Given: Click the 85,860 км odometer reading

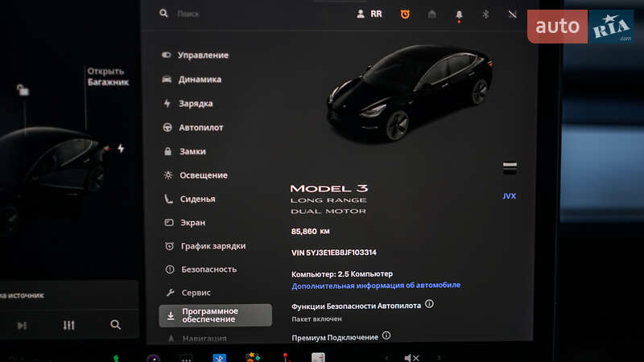Looking at the screenshot, I should [310, 232].
